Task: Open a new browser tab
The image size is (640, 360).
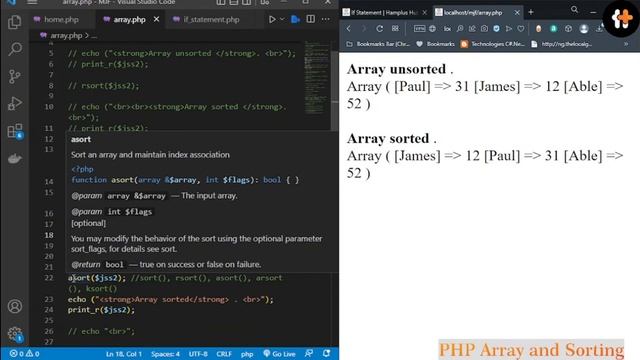Action: (531, 12)
